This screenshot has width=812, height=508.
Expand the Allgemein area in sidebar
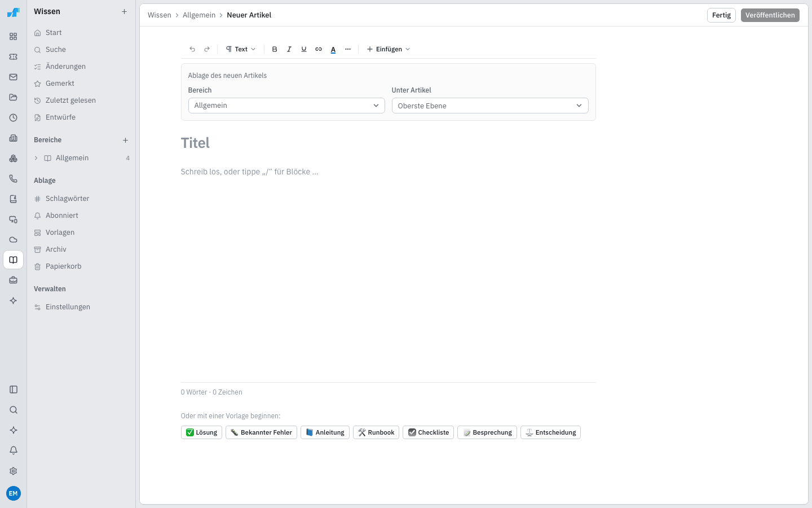tap(36, 158)
